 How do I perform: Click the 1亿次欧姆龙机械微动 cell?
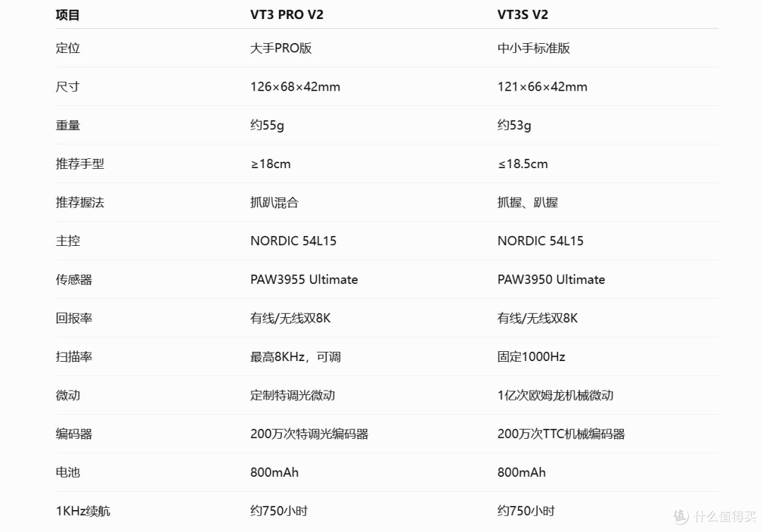tap(555, 395)
